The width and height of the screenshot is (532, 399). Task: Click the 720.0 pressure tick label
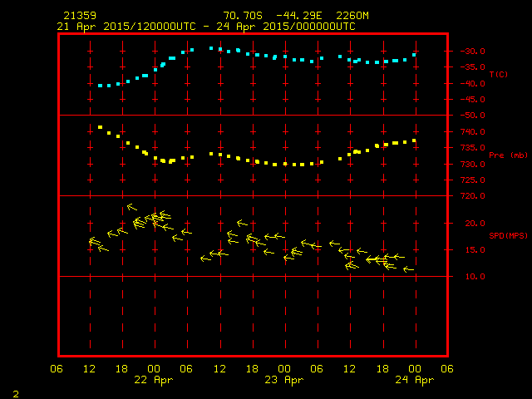pos(475,196)
